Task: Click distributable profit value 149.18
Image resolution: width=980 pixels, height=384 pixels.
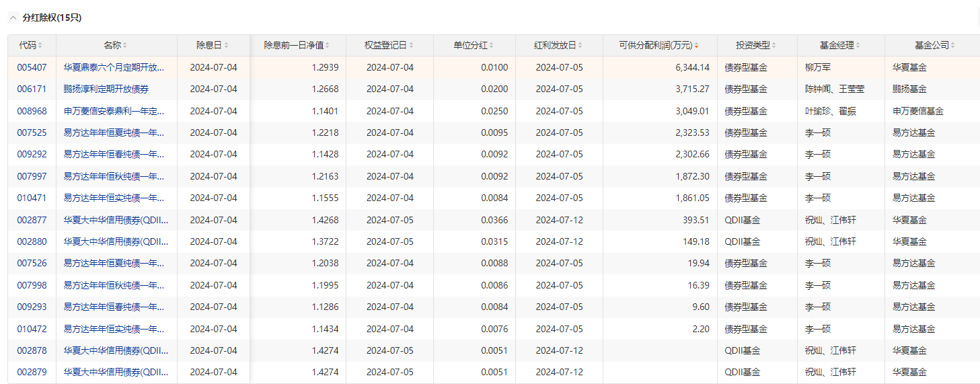Action: [696, 241]
